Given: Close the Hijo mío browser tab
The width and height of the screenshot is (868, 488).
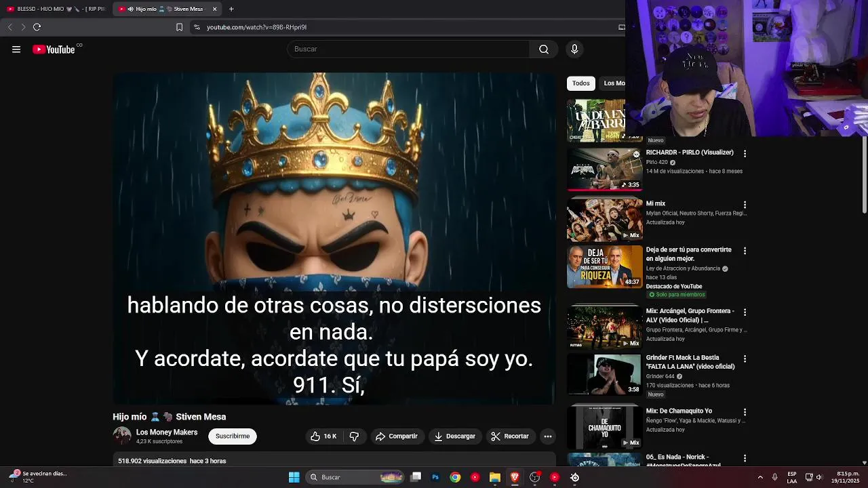Looking at the screenshot, I should coord(215,9).
